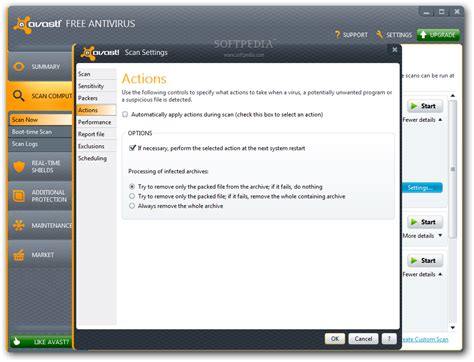The height and width of the screenshot is (362, 474).
Task: Open the Packers settings tab
Action: 96,98
